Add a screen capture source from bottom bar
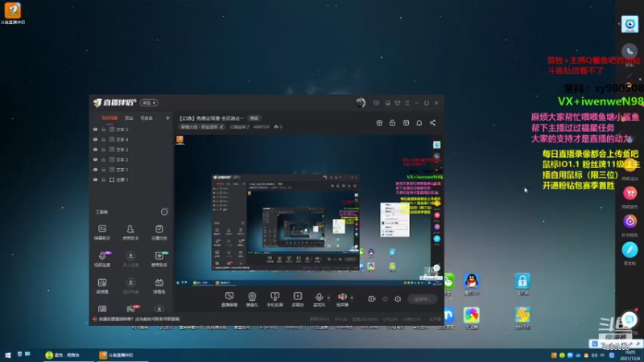This screenshot has width=644, height=362. pyautogui.click(x=229, y=299)
